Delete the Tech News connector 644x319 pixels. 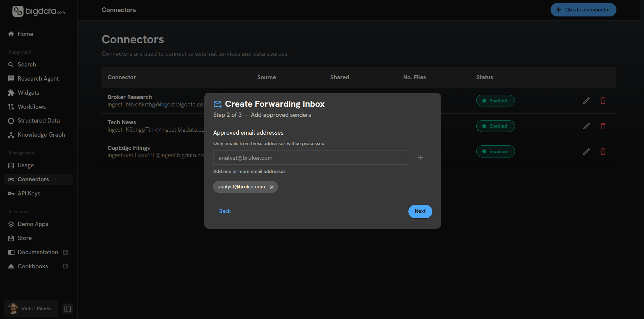click(x=603, y=126)
